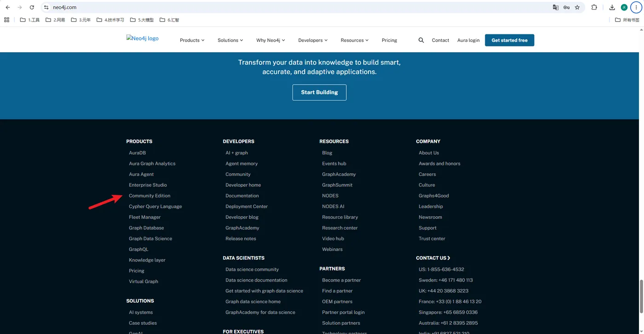The width and height of the screenshot is (644, 334).
Task: Click the Neo4j logo
Action: point(143,39)
